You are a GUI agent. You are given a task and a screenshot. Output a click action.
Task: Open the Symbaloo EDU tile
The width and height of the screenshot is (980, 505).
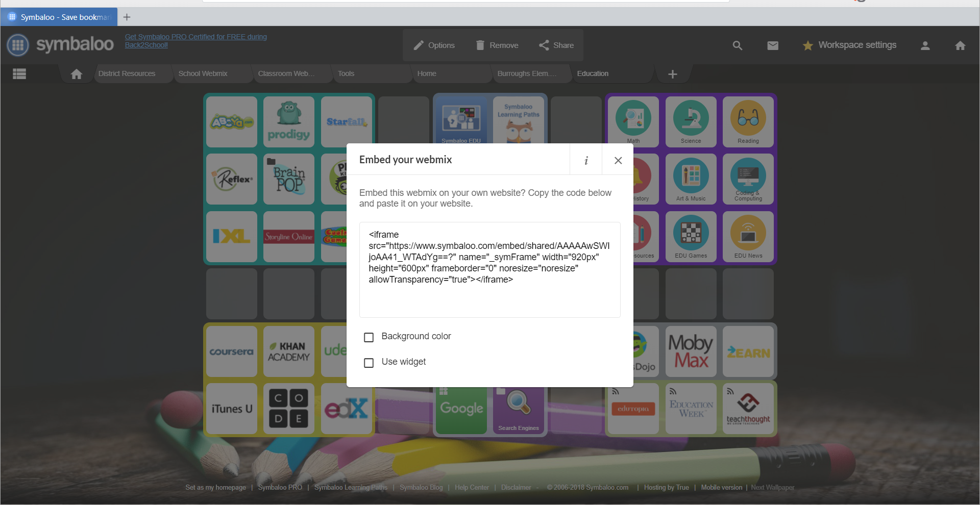(461, 120)
